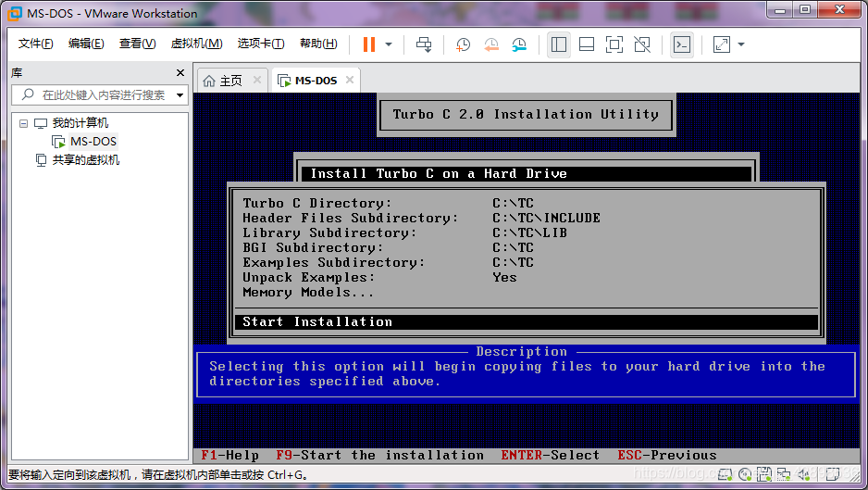This screenshot has height=490, width=868.
Task: Enter full screen mode
Action: 614,44
